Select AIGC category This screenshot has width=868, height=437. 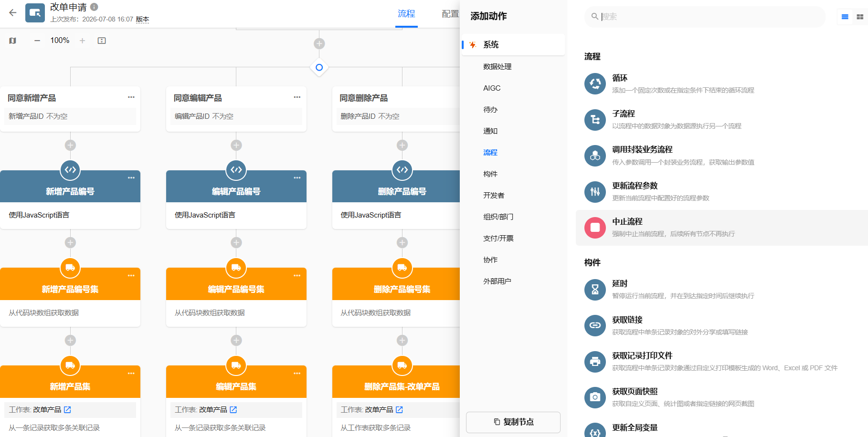click(x=492, y=88)
